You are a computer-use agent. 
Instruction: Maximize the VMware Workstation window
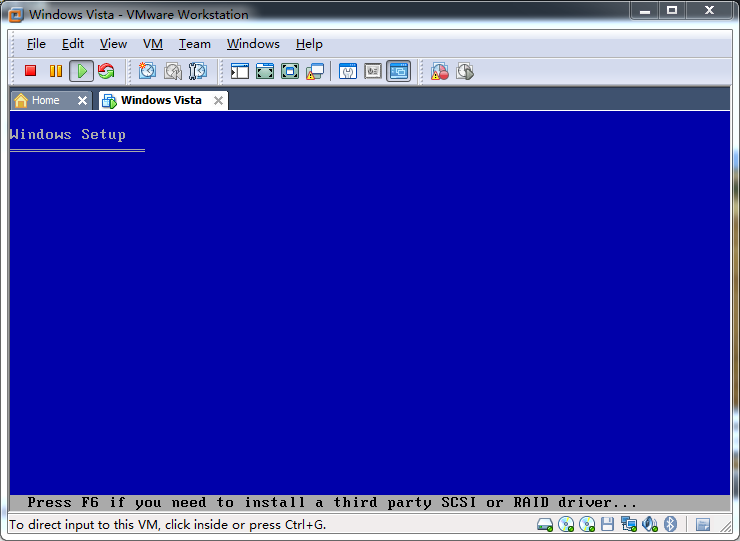click(672, 10)
